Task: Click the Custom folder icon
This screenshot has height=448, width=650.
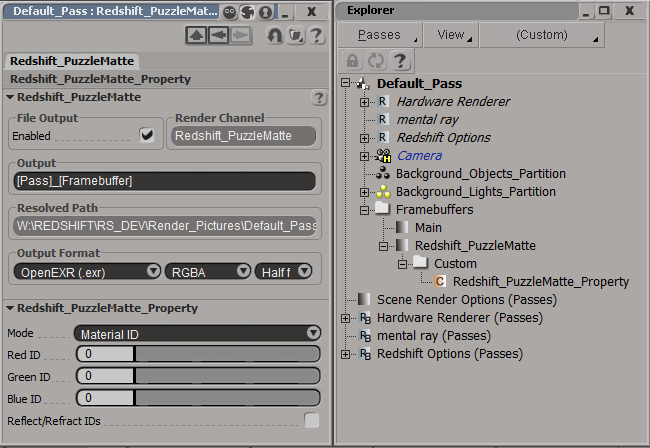Action: pyautogui.click(x=420, y=262)
